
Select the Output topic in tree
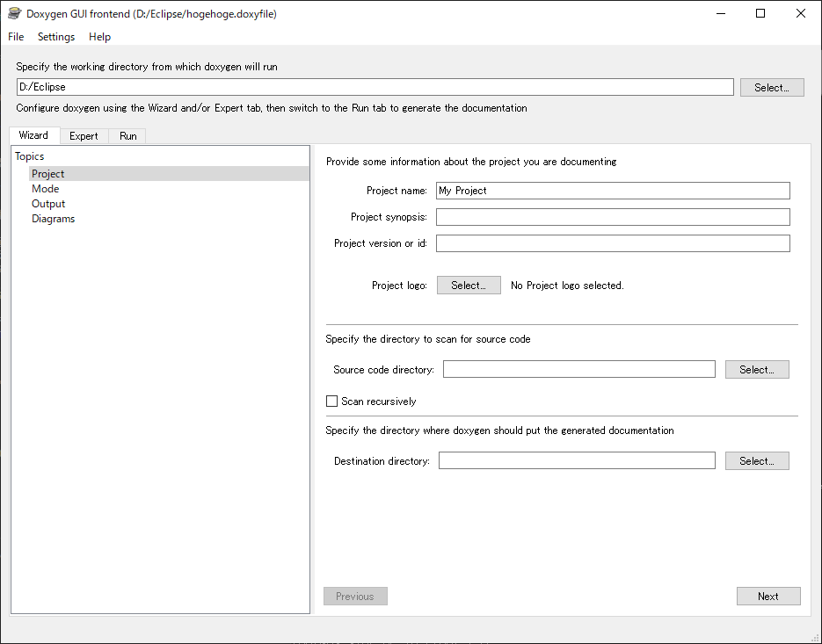pyautogui.click(x=48, y=204)
